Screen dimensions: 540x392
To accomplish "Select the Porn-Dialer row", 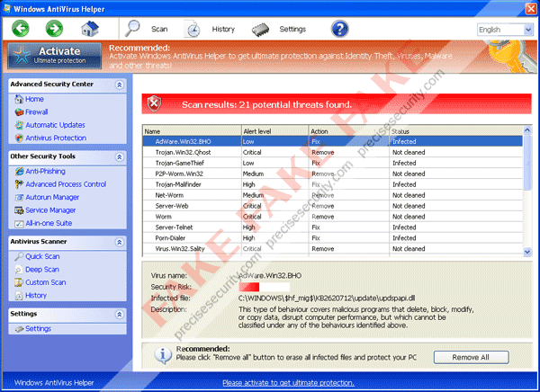I will (332, 238).
